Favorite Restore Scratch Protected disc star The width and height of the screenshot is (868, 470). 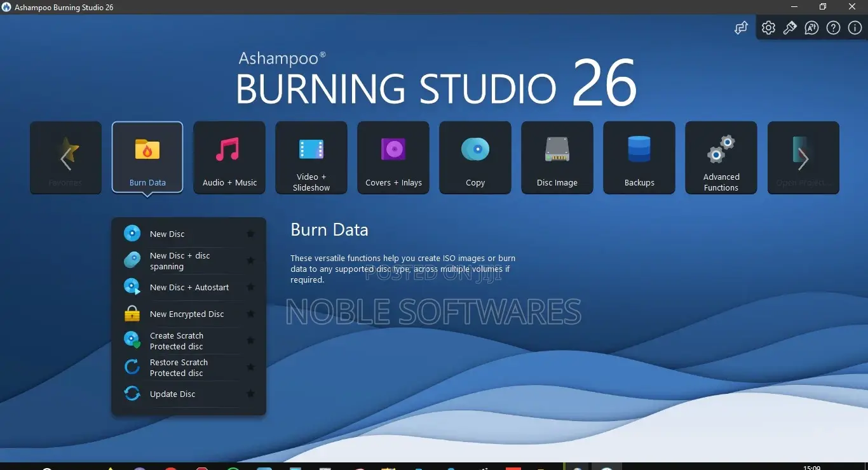(250, 367)
